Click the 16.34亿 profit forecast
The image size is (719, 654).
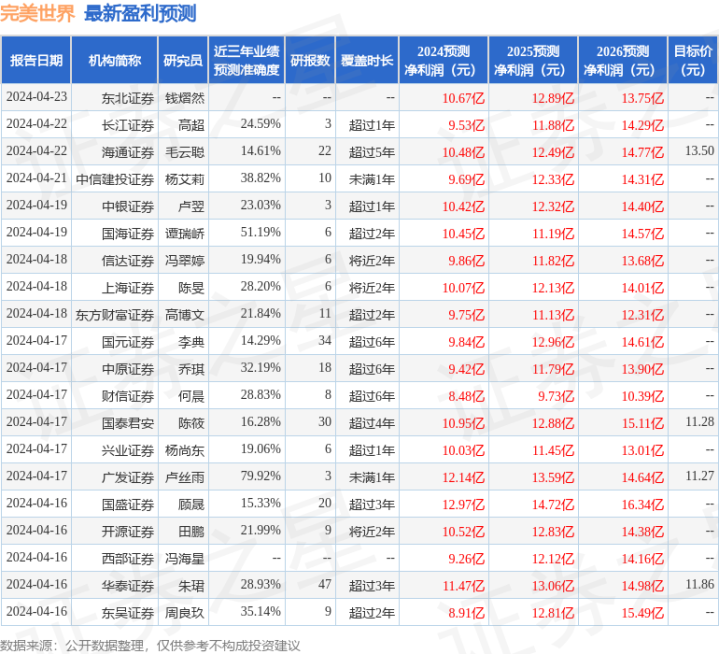pos(642,504)
